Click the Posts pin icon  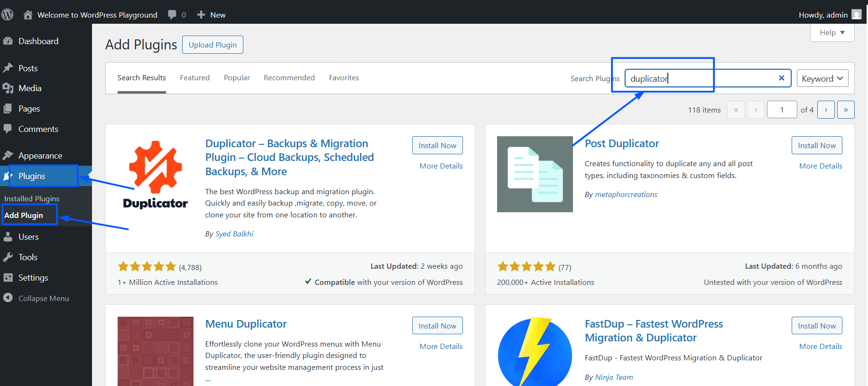8,68
